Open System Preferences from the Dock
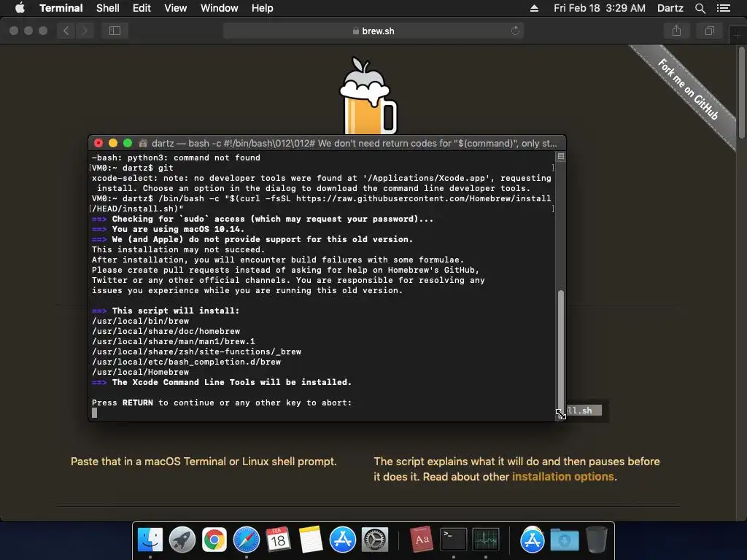Screen dimensions: 747x560 tap(374, 540)
